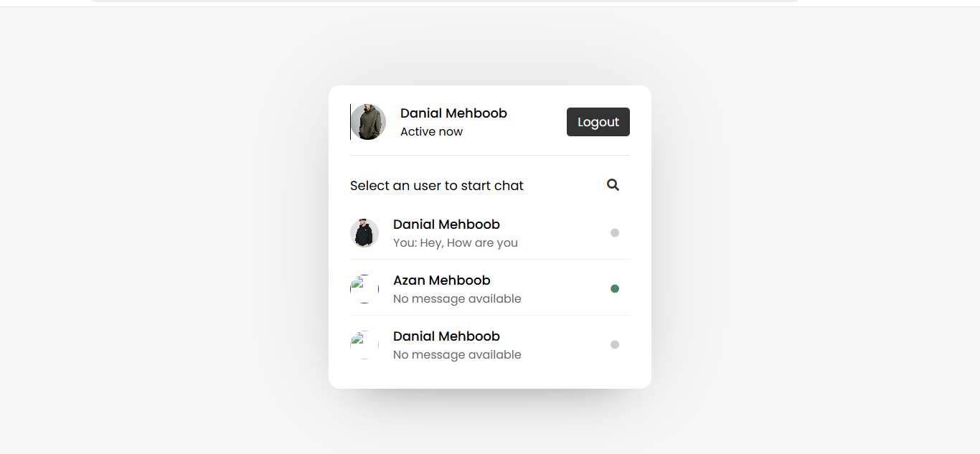The height and width of the screenshot is (454, 980).
Task: Click the gray offline dot beside first Danial Mehboob
Action: [615, 232]
